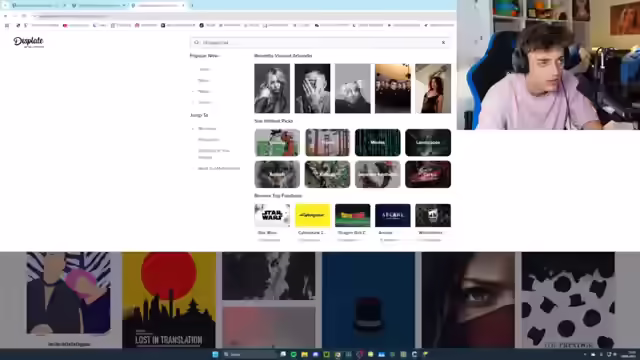The height and width of the screenshot is (360, 640).
Task: Click the Arcane fandom label
Action: 385,233
